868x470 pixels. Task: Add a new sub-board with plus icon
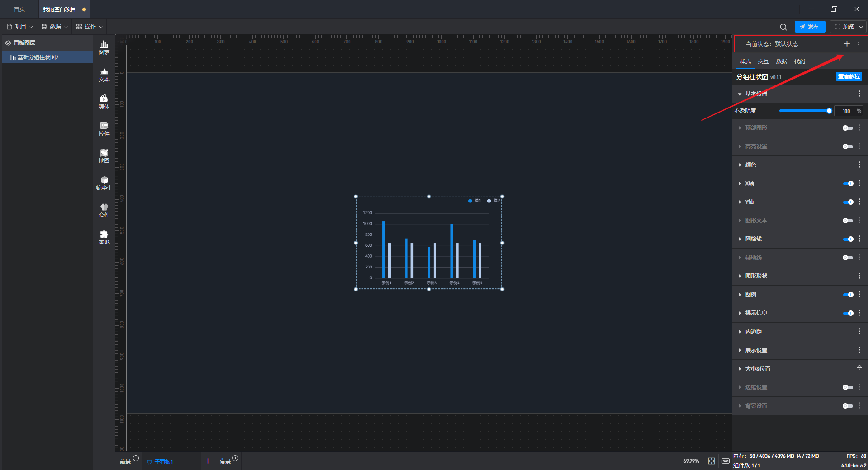click(x=208, y=461)
